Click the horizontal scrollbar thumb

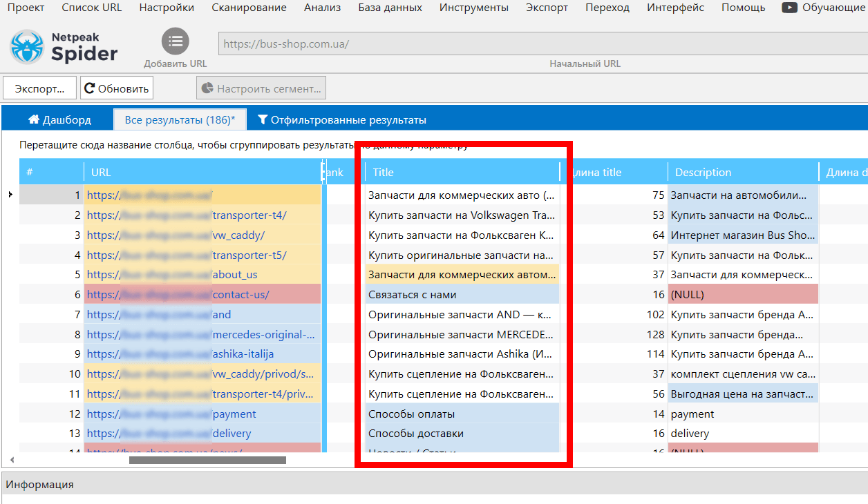click(207, 460)
